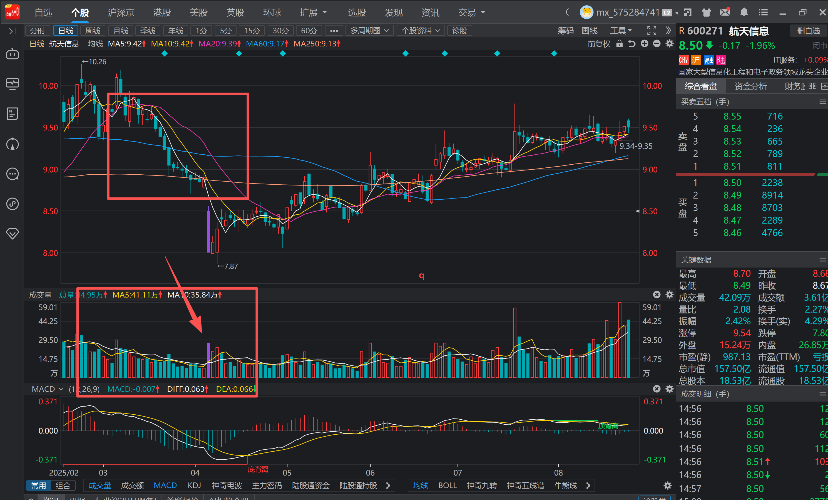Screen dimensions: 828x500
Task: Open the MACD indicator selector dropdown
Action: click(46, 389)
